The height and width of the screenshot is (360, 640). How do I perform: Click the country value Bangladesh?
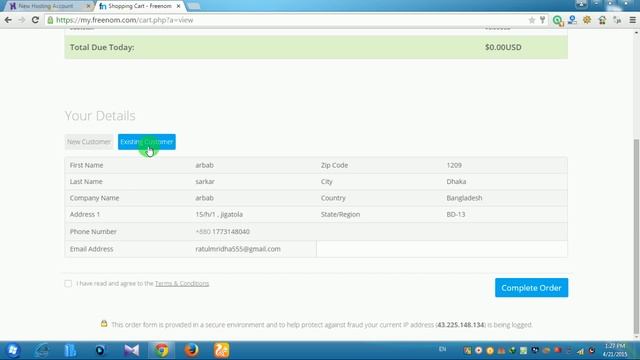point(464,198)
